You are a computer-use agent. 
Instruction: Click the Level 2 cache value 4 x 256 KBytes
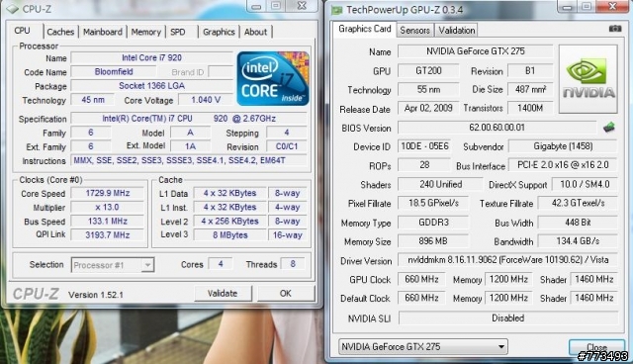coord(229,222)
